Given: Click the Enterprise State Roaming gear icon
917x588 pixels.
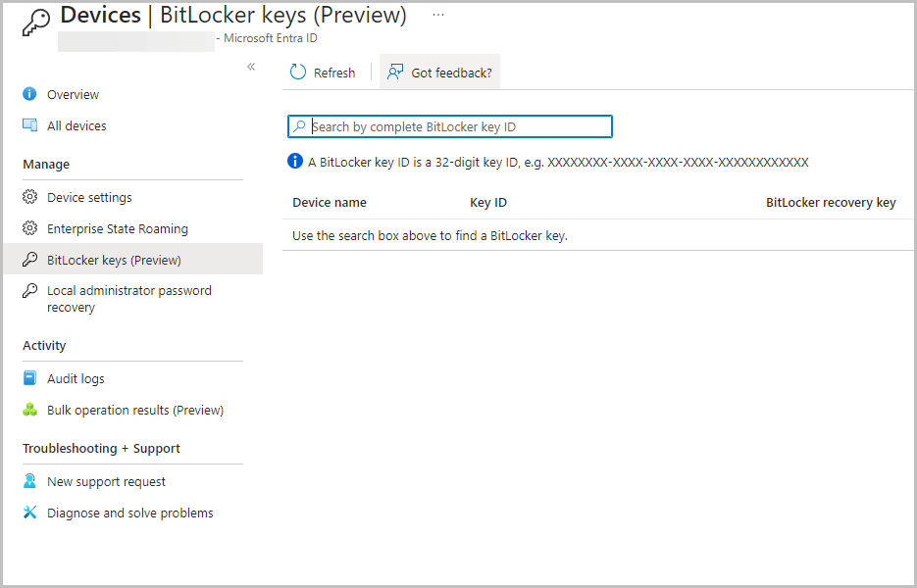Looking at the screenshot, I should (x=29, y=228).
